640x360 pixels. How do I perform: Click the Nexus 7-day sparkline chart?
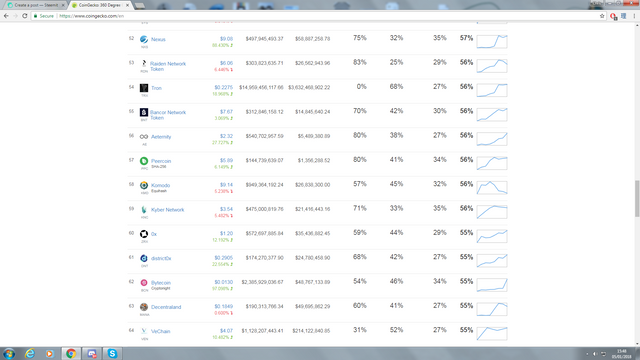tap(492, 41)
